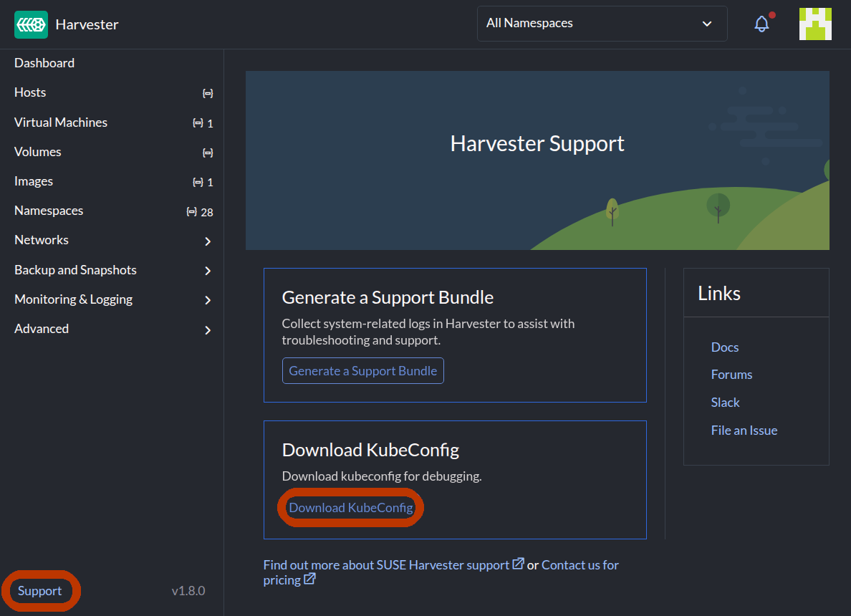Open Images in sidebar

pyautogui.click(x=34, y=181)
